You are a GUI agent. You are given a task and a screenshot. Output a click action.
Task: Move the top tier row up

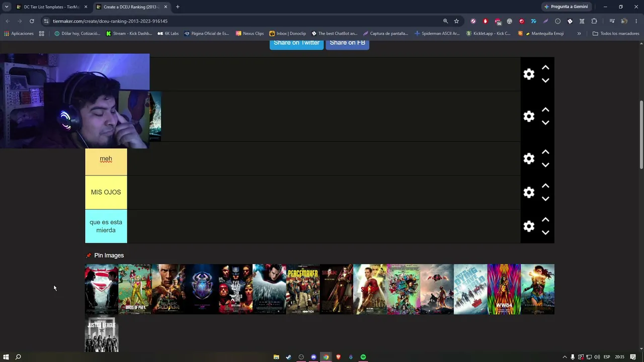click(x=545, y=68)
